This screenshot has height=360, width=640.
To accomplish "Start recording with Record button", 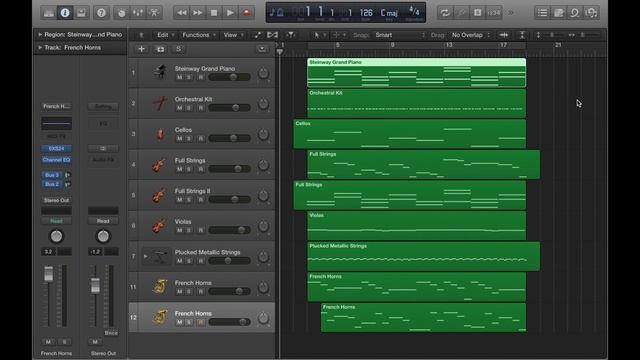I will click(246, 13).
